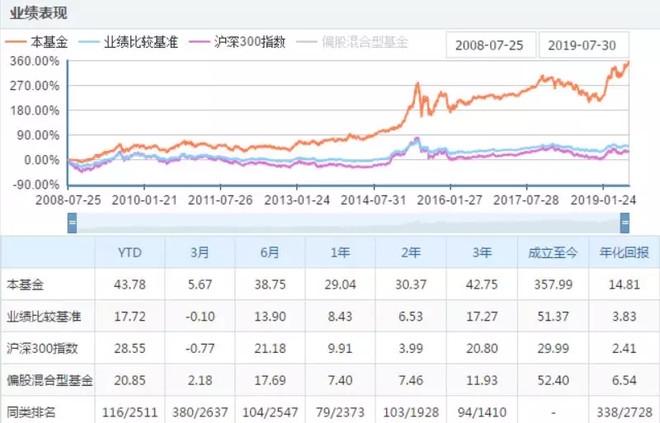Click the fund YTD value 43.78
Image resolution: width=660 pixels, height=423 pixels.
(130, 285)
